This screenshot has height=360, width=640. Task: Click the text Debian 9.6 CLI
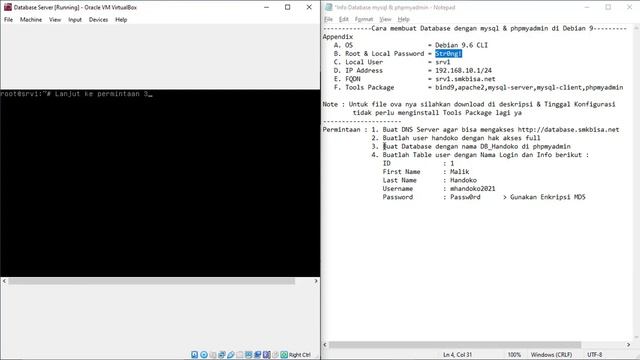point(461,45)
